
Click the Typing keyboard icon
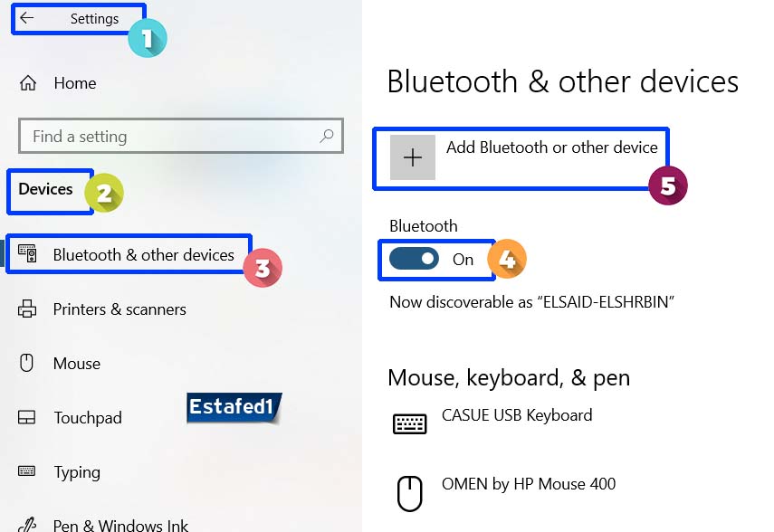coord(27,471)
